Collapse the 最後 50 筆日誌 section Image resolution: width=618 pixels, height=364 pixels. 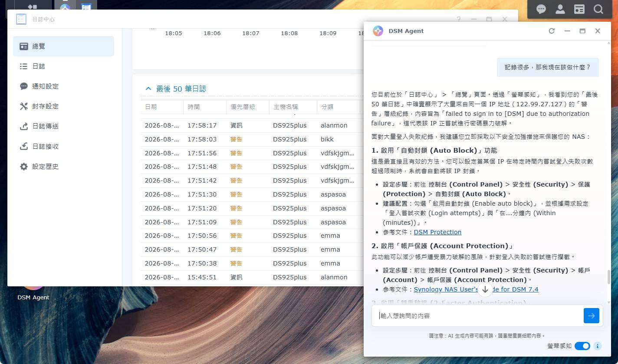click(x=148, y=89)
